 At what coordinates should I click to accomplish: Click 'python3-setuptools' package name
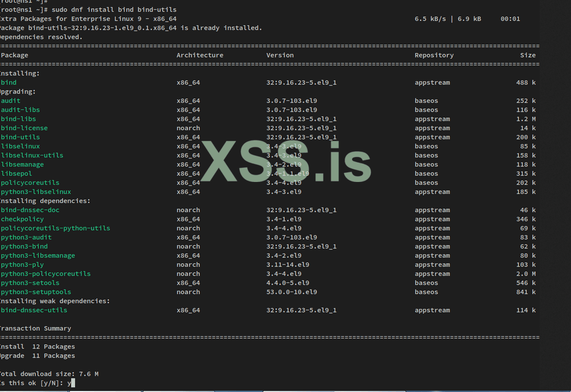point(36,292)
